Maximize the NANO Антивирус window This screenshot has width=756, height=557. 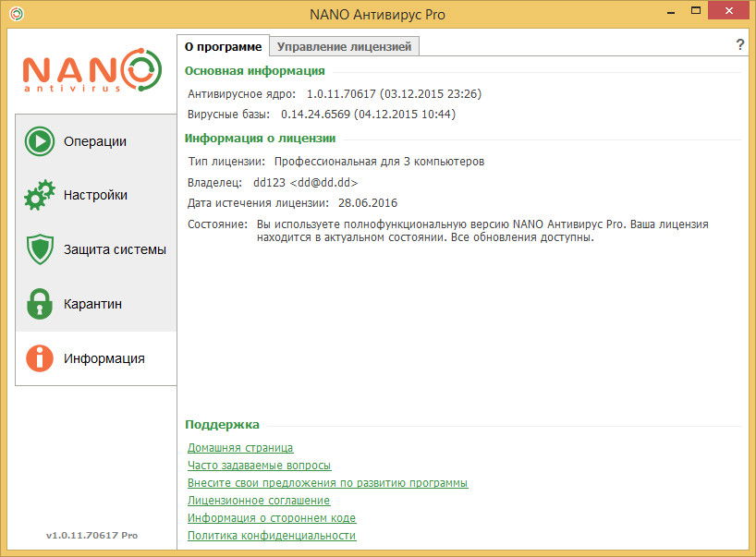click(696, 10)
